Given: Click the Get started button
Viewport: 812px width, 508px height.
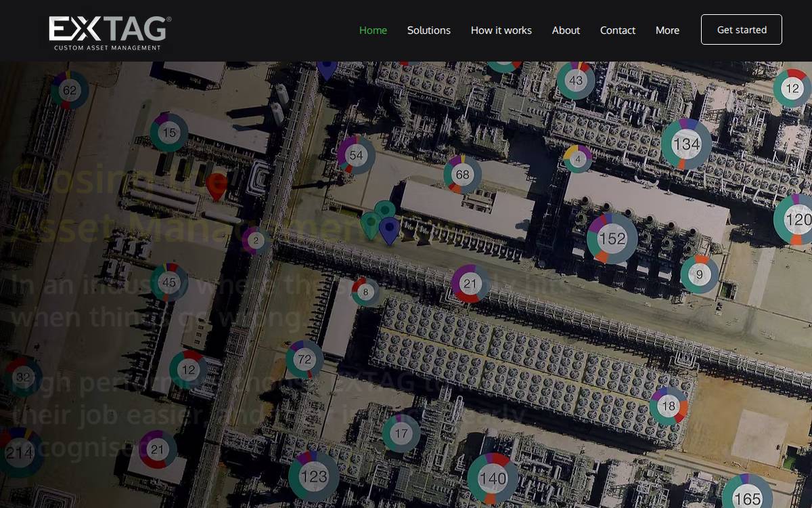Looking at the screenshot, I should pyautogui.click(x=742, y=30).
